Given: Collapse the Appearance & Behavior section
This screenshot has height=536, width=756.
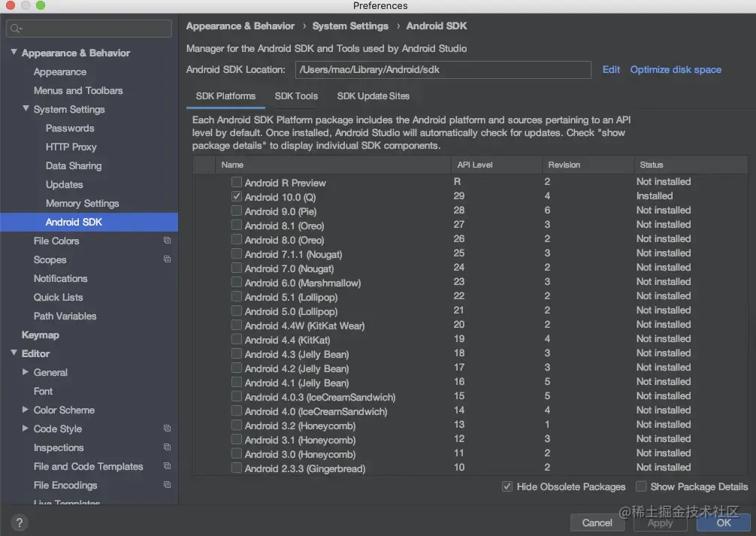Looking at the screenshot, I should [14, 52].
